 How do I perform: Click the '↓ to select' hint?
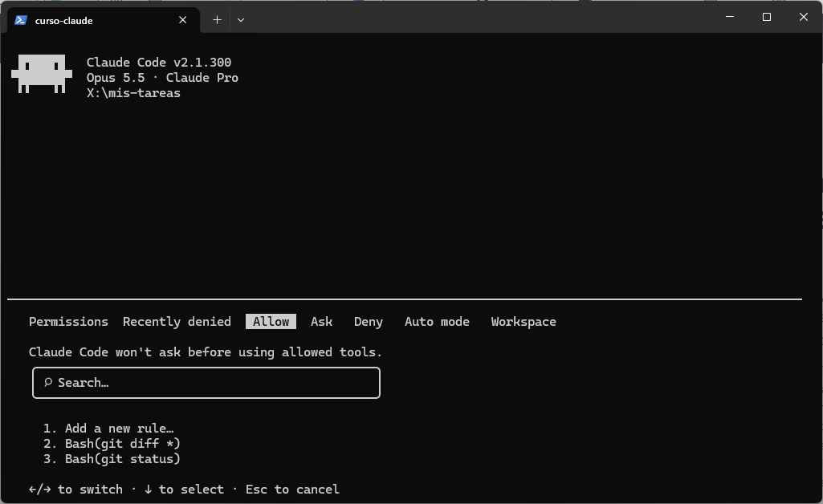coord(184,490)
